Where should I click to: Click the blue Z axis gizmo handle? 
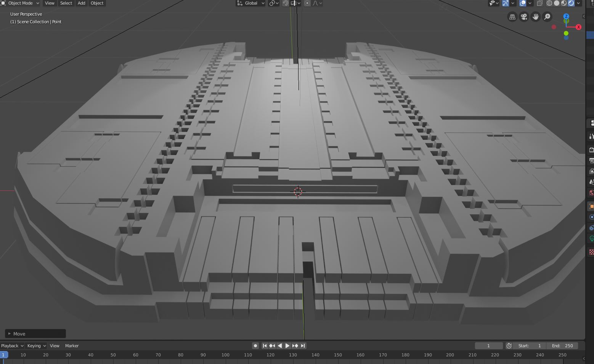tap(566, 16)
